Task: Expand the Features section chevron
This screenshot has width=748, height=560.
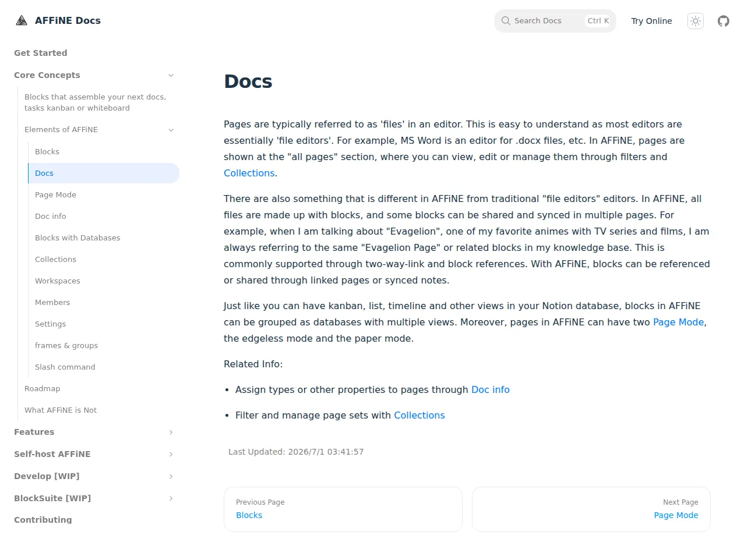Action: coord(171,432)
